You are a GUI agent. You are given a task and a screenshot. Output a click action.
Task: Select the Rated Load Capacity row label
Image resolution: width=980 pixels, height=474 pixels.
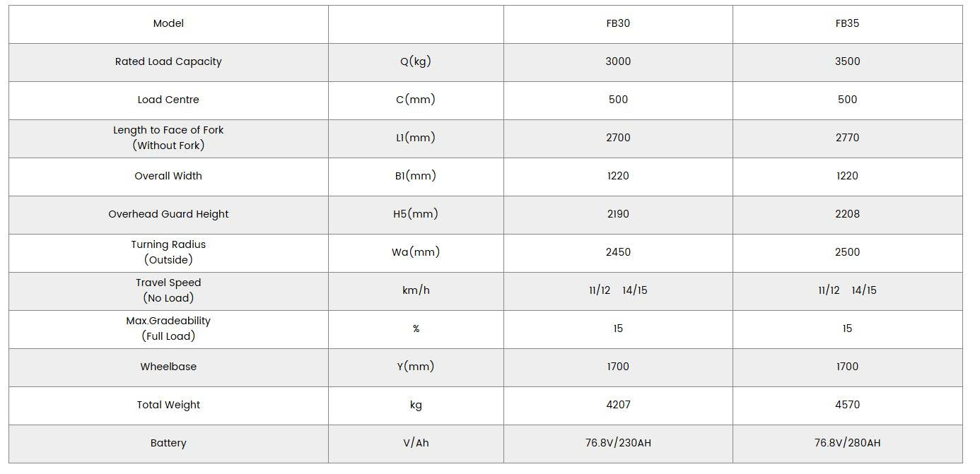pos(168,61)
